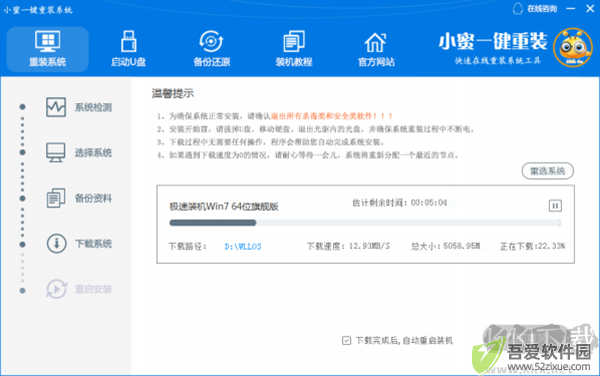Click the 备份资料 step label
Viewport: 600px width, 376px height.
click(93, 198)
